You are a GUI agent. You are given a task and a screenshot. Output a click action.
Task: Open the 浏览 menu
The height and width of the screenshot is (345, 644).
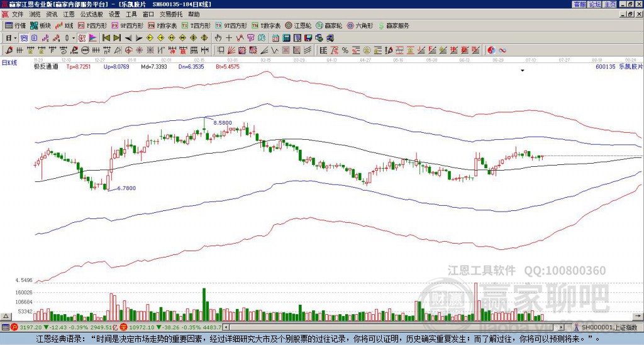[x=35, y=14]
